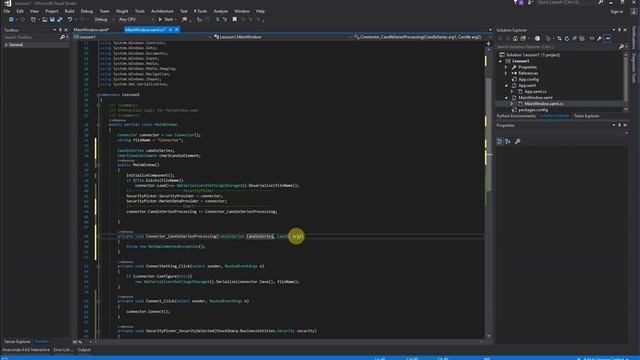Click the Home icon in Solution Explorer
The height and width of the screenshot is (360, 640).
pos(515,38)
